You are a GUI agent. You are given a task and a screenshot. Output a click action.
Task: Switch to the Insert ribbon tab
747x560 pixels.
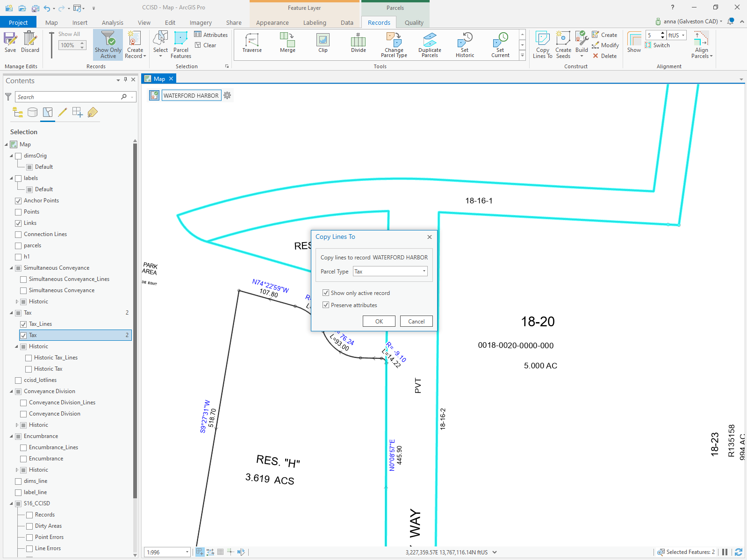pos(80,22)
